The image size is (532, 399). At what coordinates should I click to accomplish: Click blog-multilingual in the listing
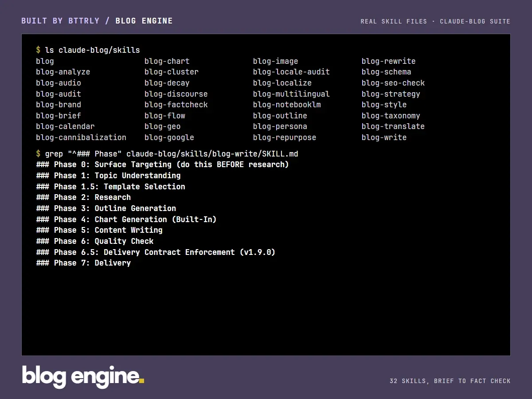[291, 94]
